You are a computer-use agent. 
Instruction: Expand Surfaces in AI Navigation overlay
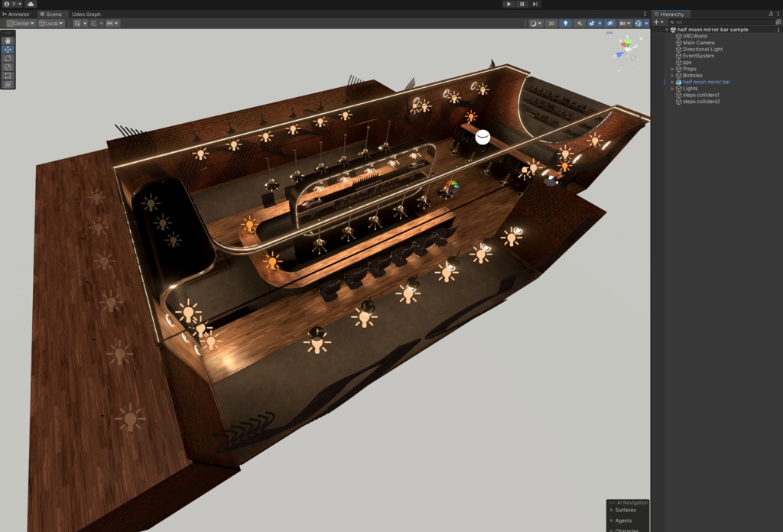click(x=612, y=510)
